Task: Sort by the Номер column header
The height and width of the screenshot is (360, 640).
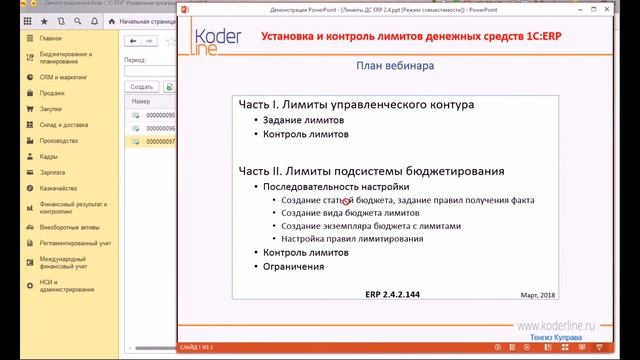Action: [141, 101]
